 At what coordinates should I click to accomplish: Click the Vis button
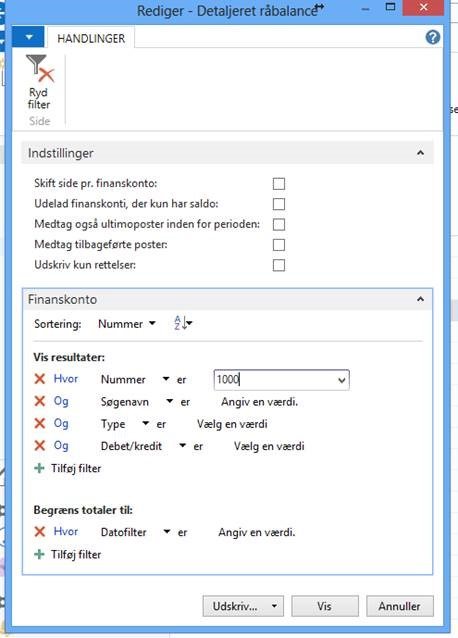pyautogui.click(x=325, y=606)
